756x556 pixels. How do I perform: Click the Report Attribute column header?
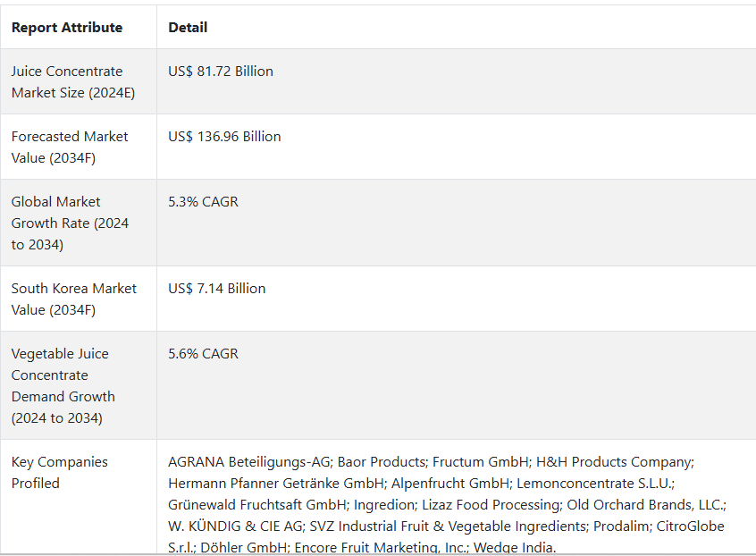click(x=67, y=28)
